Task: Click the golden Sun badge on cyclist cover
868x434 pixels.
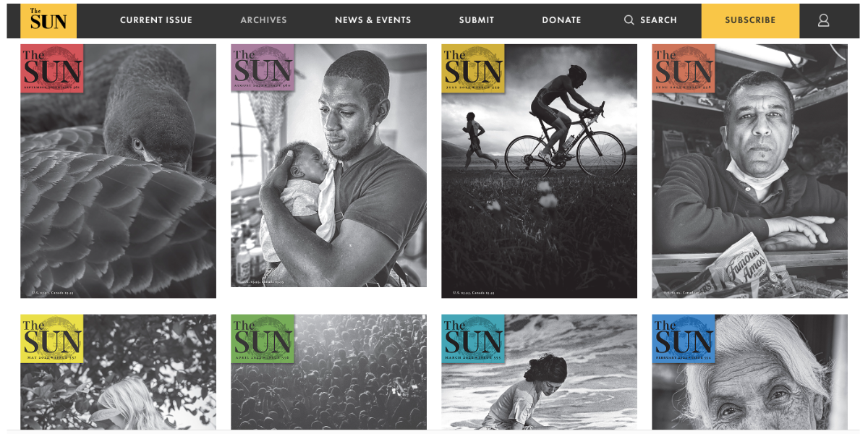Action: coord(473,69)
